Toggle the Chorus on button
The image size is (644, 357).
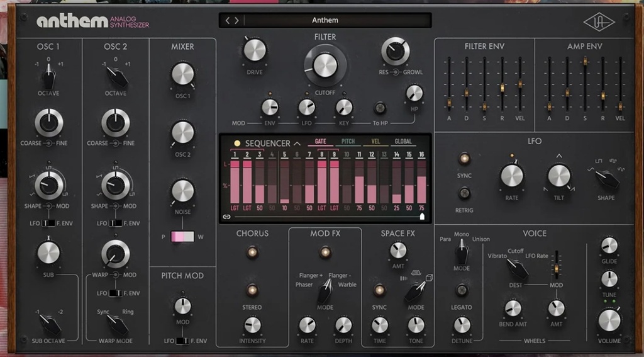tap(252, 252)
